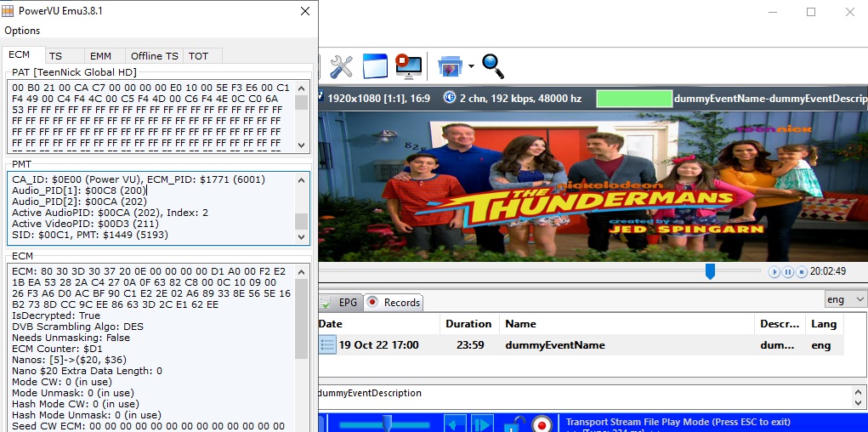Click the video seek slider handle

[x=710, y=270]
